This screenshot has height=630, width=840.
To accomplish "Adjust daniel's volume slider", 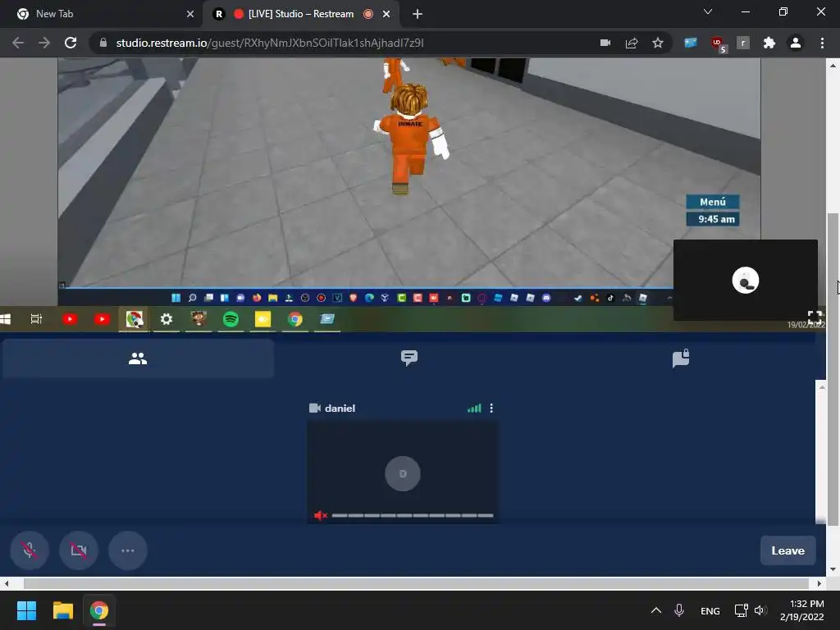I will coord(412,515).
